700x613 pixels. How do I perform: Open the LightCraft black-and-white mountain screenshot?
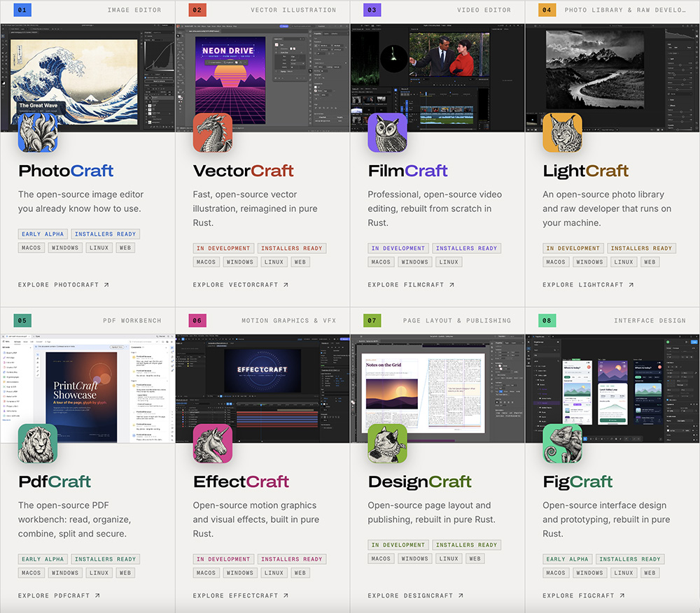point(612,78)
